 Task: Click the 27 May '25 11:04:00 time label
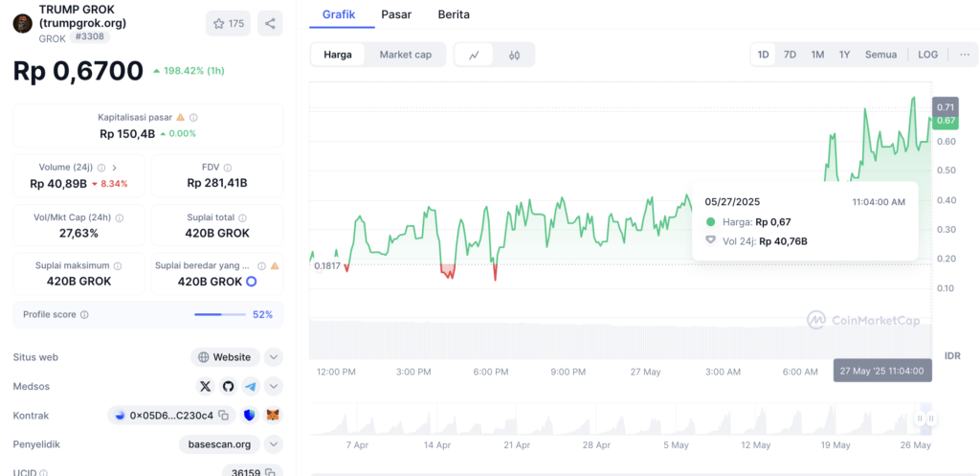[881, 371]
